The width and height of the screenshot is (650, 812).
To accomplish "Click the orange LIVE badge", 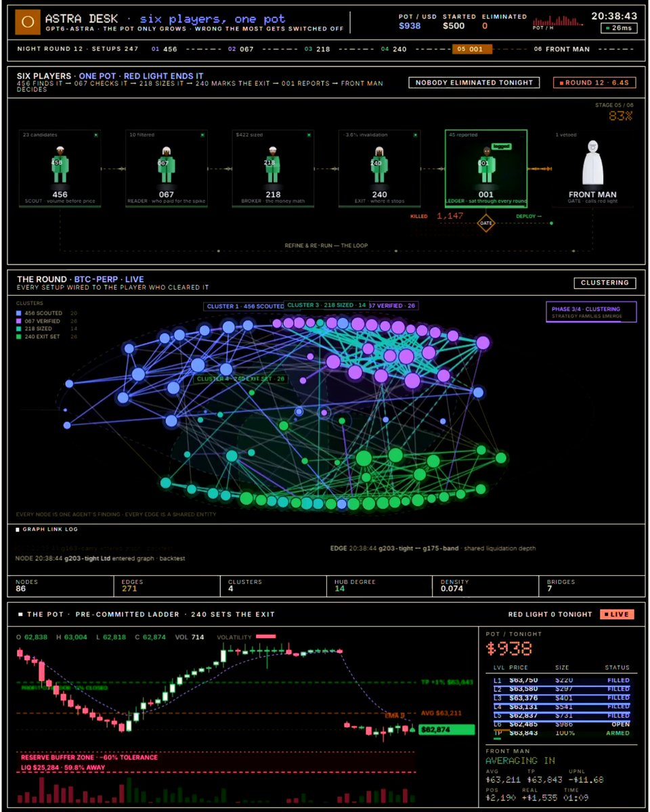I will (616, 614).
